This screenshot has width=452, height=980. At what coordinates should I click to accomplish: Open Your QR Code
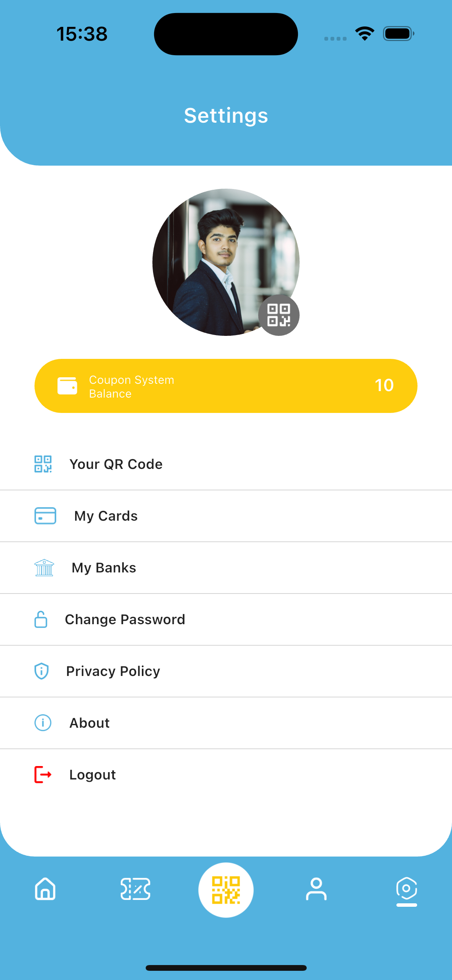116,464
